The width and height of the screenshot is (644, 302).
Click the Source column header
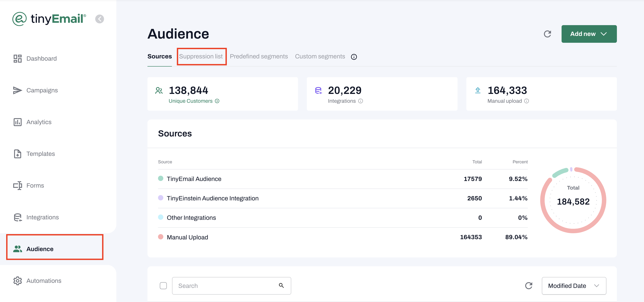(165, 162)
